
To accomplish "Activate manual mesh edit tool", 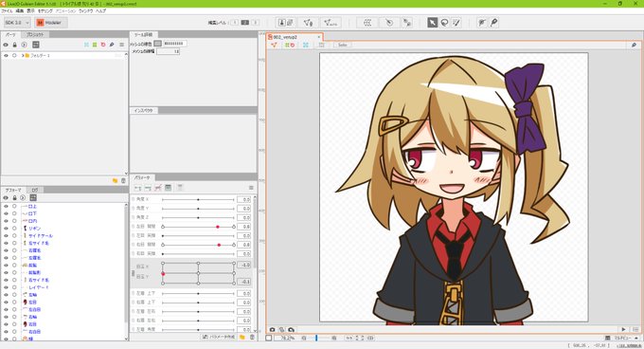I will coord(308,23).
